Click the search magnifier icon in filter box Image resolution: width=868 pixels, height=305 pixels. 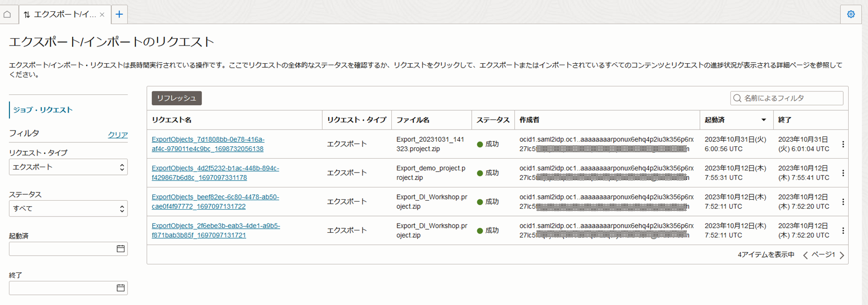pyautogui.click(x=738, y=98)
